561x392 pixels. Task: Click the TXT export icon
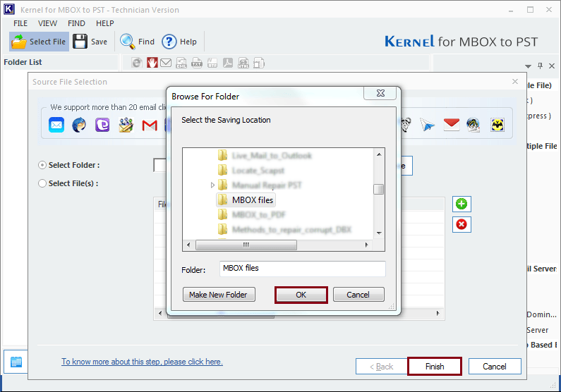click(197, 63)
